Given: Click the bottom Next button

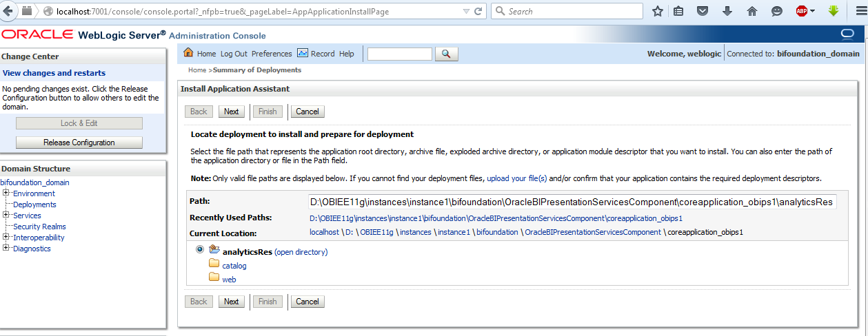Looking at the screenshot, I should coord(232,302).
